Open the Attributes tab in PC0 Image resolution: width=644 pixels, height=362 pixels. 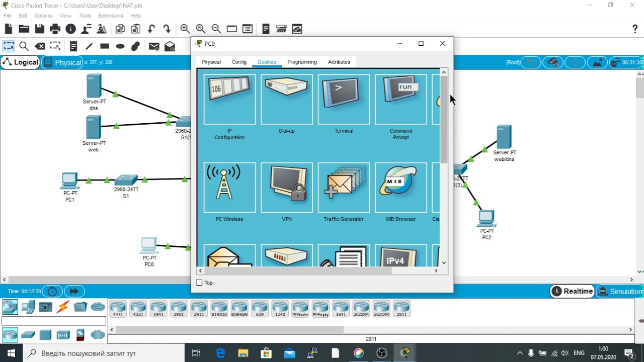(339, 62)
